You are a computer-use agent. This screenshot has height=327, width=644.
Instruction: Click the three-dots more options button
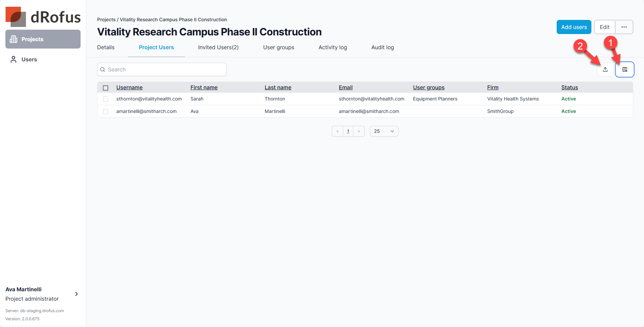pos(624,27)
